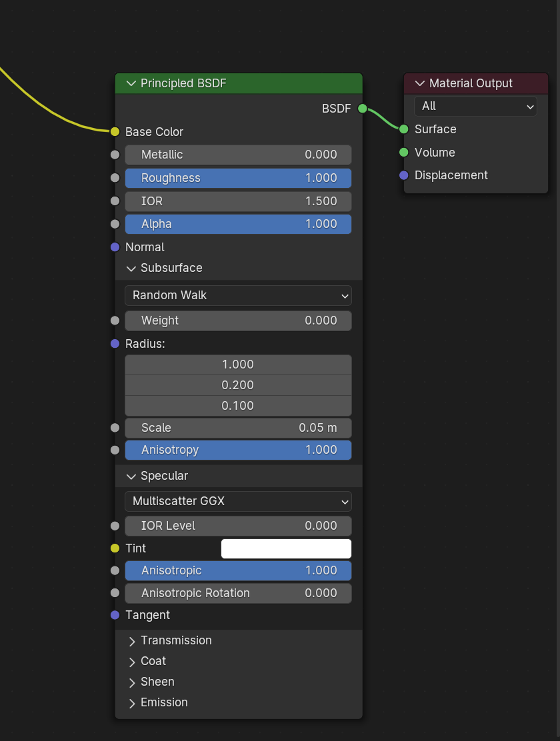This screenshot has width=560, height=741.
Task: Click the green BSDF output socket
Action: pos(362,109)
